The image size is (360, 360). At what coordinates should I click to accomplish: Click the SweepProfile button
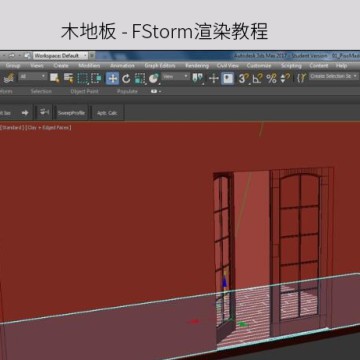[x=71, y=113]
